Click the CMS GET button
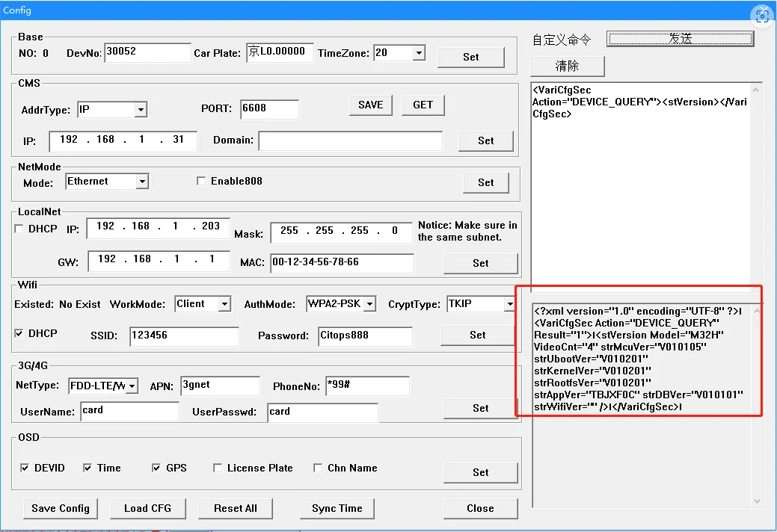The width and height of the screenshot is (777, 532). click(x=423, y=105)
